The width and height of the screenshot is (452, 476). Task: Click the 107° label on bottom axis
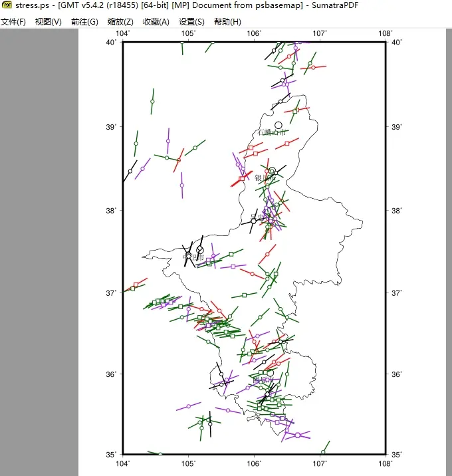click(320, 463)
